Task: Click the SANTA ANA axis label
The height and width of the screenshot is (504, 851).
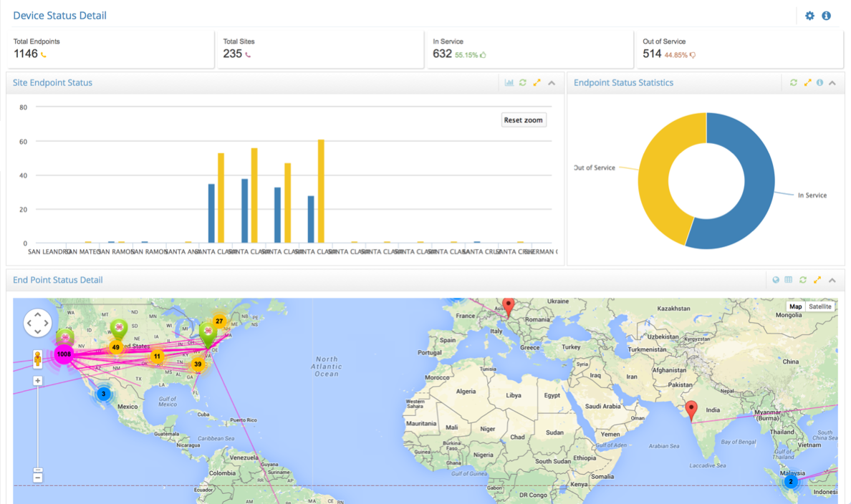Action: (x=183, y=252)
